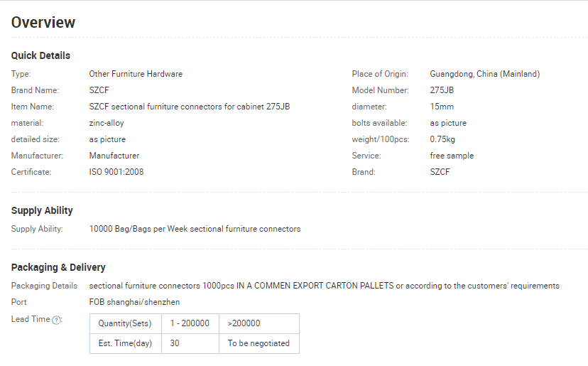Click the 'Lead Time' label
This screenshot has width=588, height=366.
31,319
